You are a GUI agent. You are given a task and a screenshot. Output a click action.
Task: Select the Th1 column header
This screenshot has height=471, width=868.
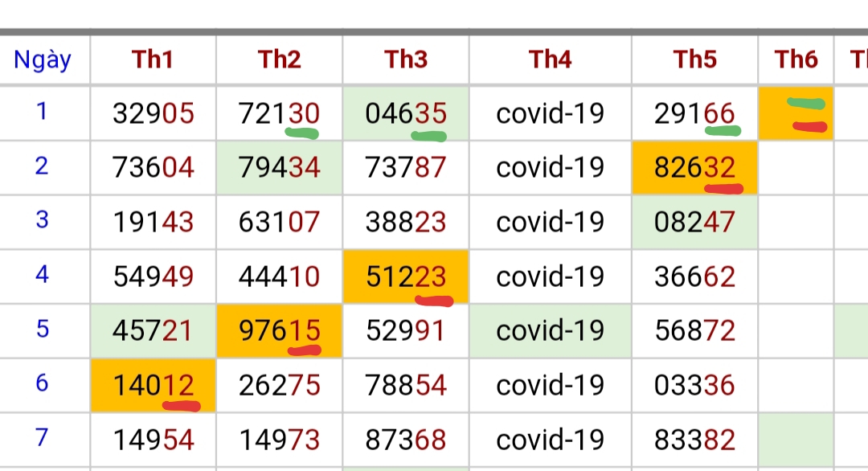click(153, 59)
